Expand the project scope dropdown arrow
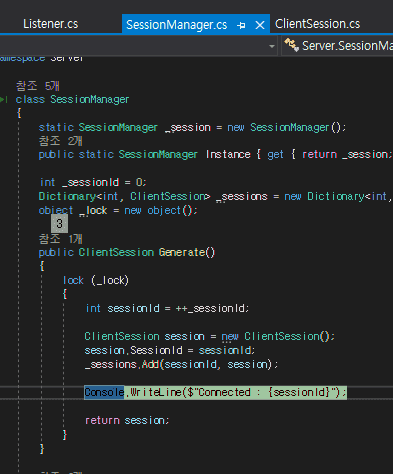 (272, 46)
